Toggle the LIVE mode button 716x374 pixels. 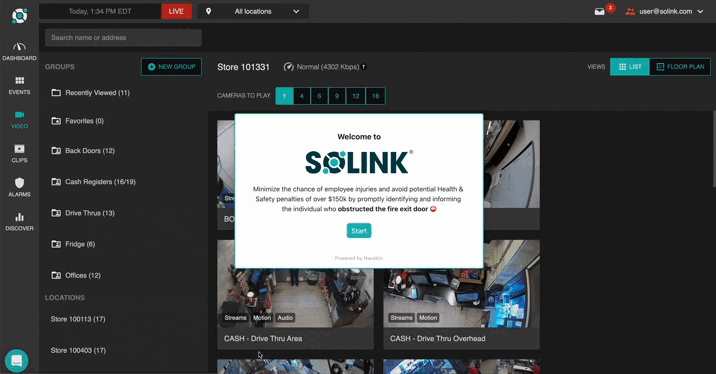point(176,11)
